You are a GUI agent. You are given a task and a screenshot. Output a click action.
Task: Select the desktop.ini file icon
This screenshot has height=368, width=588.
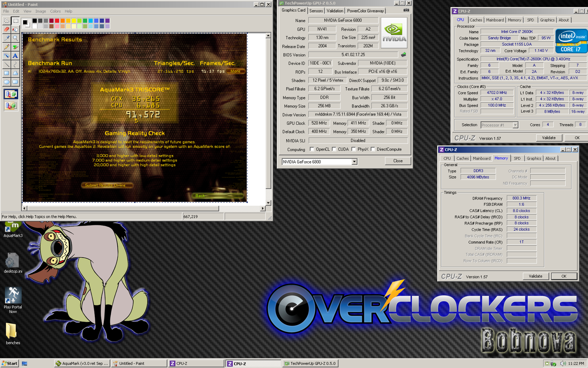pyautogui.click(x=13, y=263)
